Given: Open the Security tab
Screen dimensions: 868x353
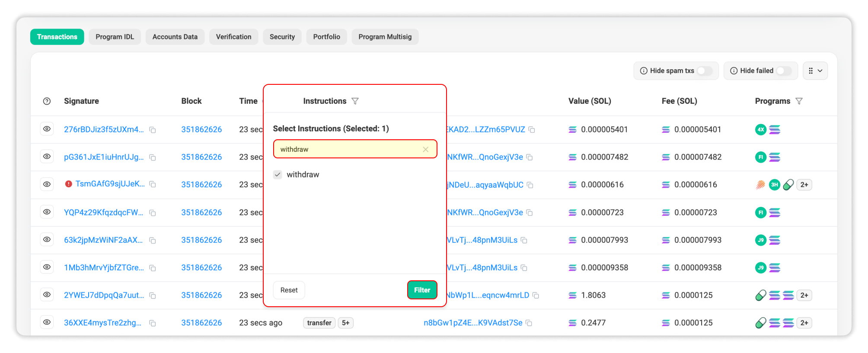Looking at the screenshot, I should pos(282,37).
